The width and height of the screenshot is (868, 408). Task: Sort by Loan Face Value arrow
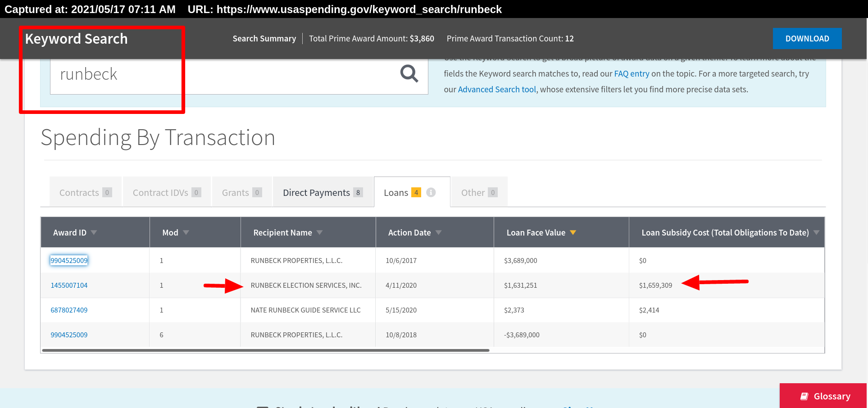[x=573, y=232]
